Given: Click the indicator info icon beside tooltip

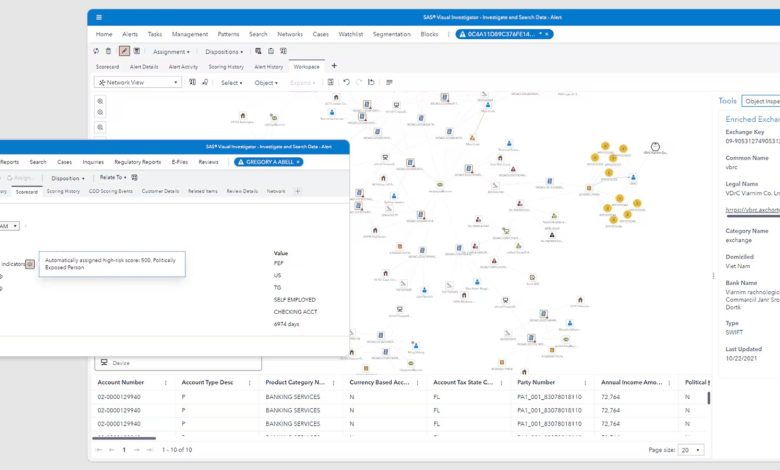Looking at the screenshot, I should point(30,264).
